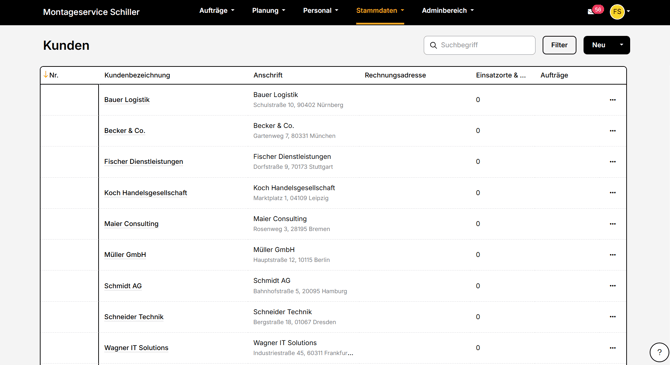The image size is (670, 365).
Task: Click the search magnifier icon
Action: [433, 45]
